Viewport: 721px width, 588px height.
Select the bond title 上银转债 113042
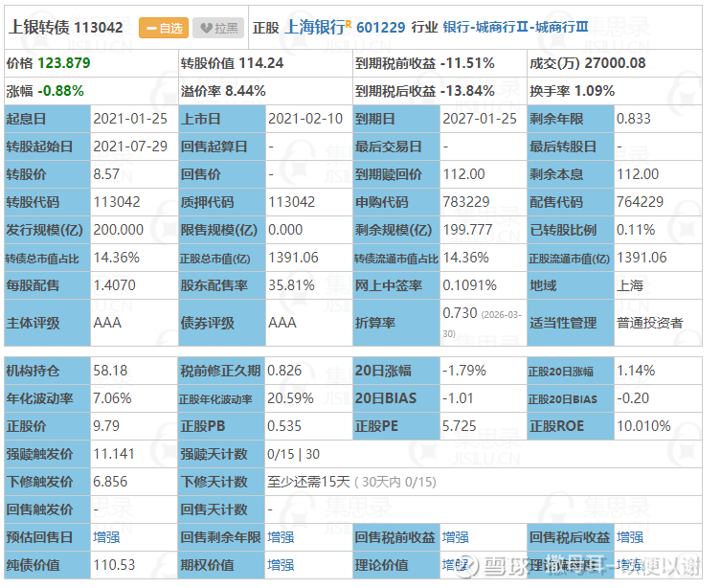[66, 28]
